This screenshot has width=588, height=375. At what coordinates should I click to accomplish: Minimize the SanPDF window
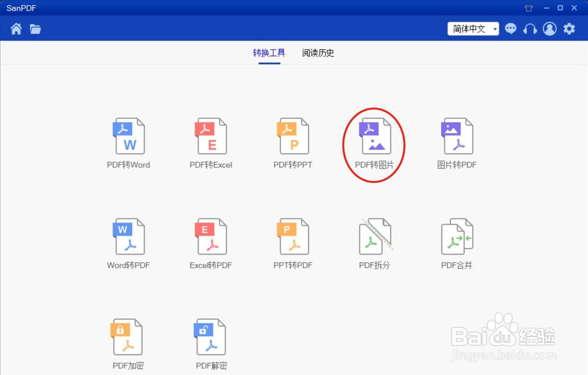coord(546,8)
